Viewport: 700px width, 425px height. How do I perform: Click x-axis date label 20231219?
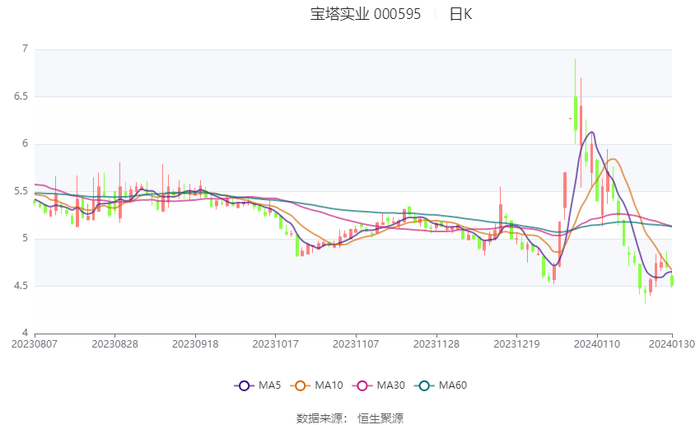click(517, 344)
